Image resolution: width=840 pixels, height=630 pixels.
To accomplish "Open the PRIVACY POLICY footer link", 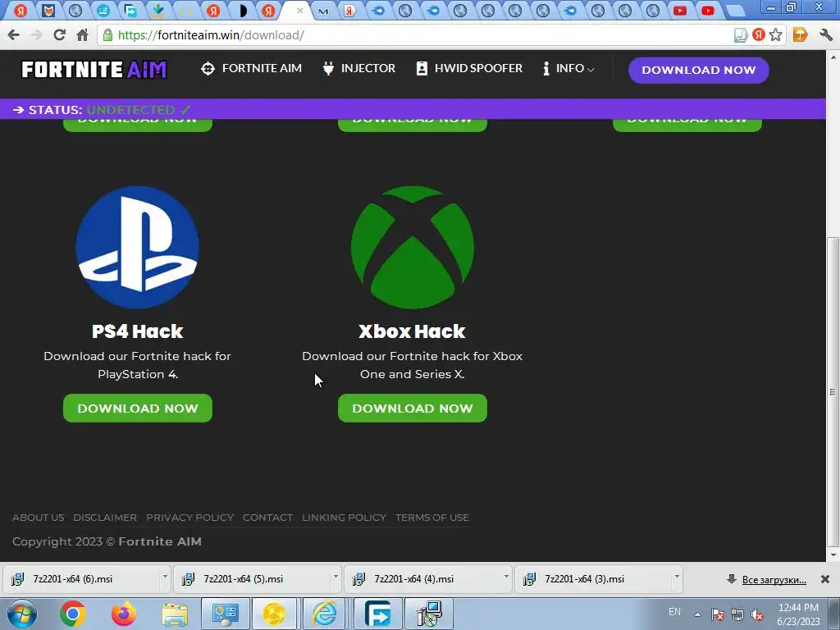I will pos(189,518).
